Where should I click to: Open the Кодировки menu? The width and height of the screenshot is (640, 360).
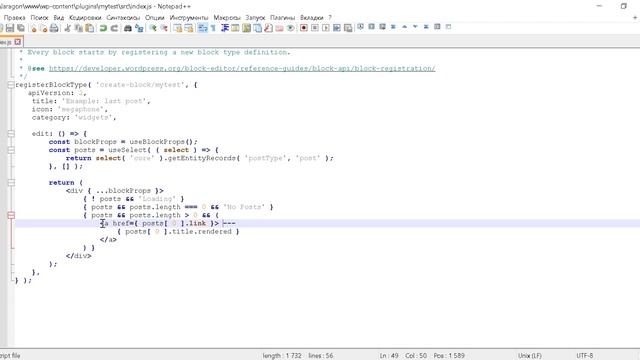point(85,18)
